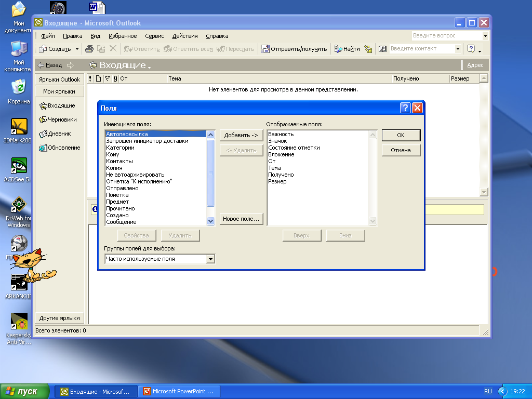Click the Тема column header

[279, 78]
